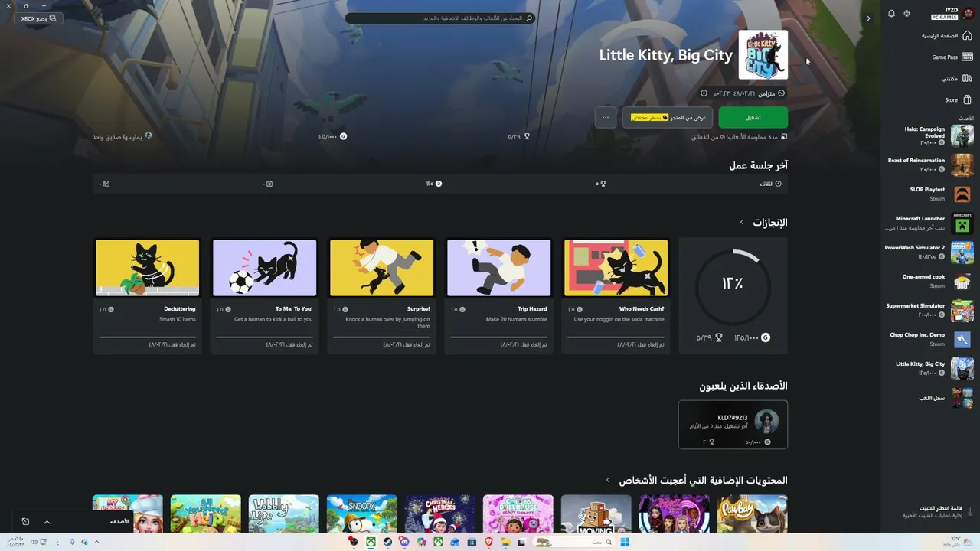Click the gamerscore G icon beside ١٢٥/١٠٠٠ under the title
The image size is (980, 551).
[343, 136]
